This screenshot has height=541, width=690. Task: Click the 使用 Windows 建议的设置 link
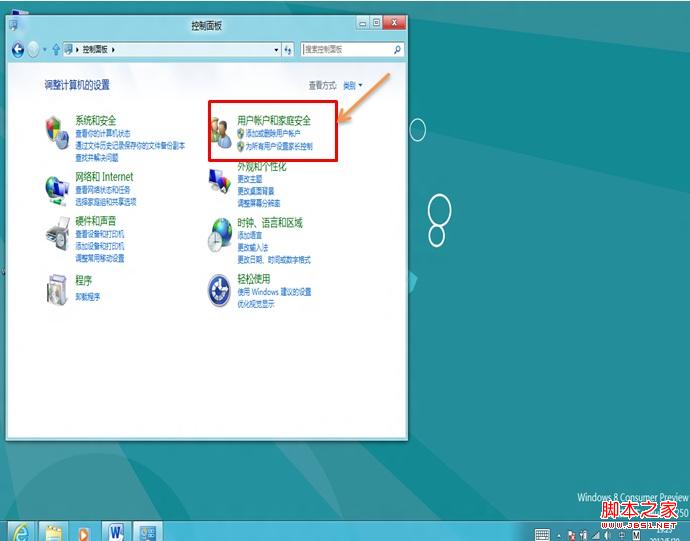pos(275,292)
